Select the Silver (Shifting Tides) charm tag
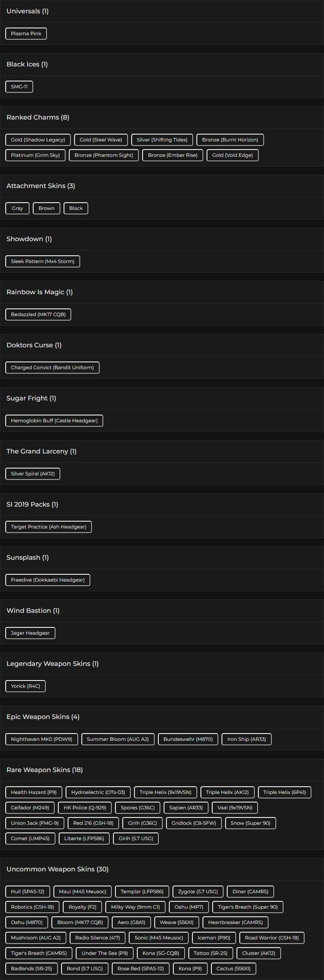324x980 pixels. [x=162, y=140]
